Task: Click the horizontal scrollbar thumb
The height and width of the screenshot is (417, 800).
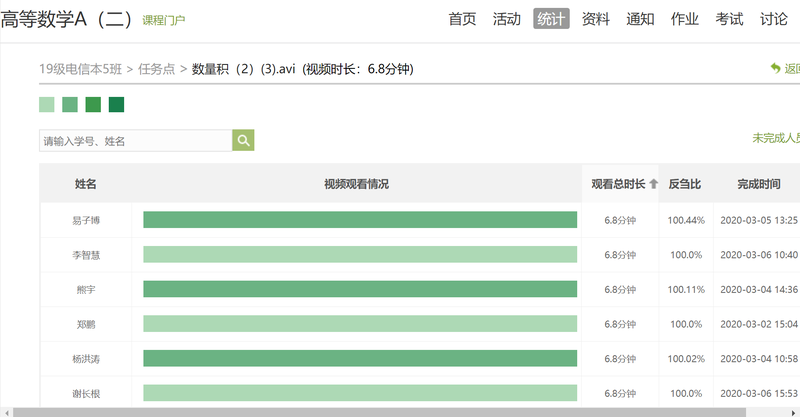Action: point(379,412)
